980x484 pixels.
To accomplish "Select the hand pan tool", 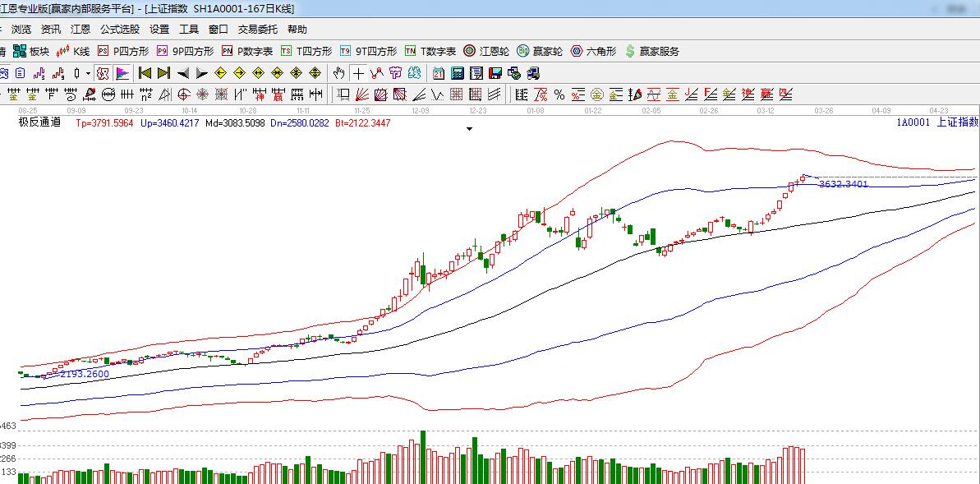I will pos(339,72).
